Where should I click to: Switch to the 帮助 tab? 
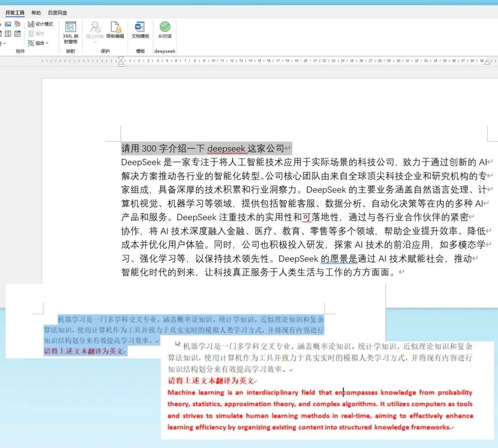pos(36,13)
